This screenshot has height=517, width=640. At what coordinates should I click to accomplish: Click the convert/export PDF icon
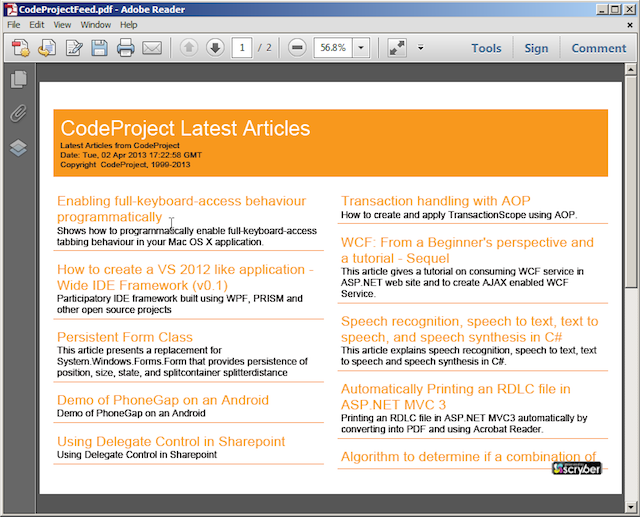tap(47, 48)
